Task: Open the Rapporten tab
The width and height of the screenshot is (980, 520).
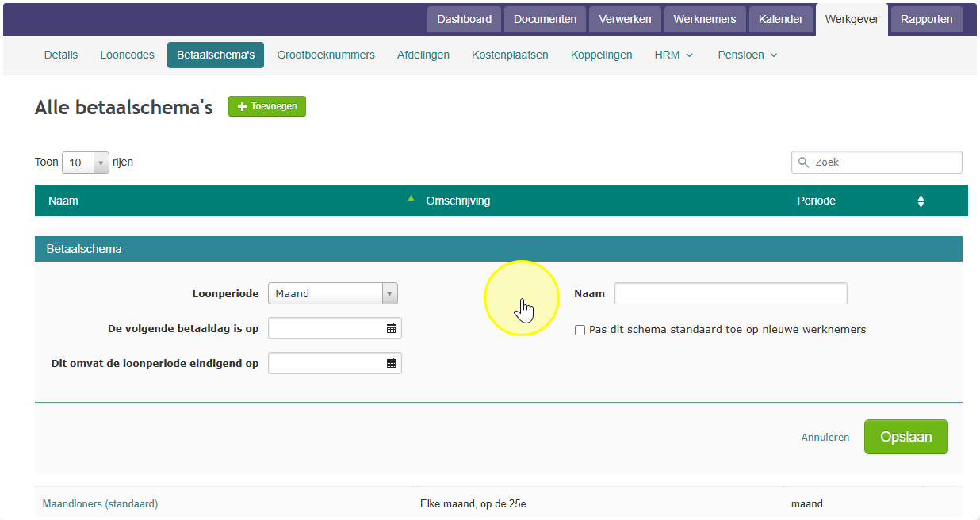Action: 927,19
